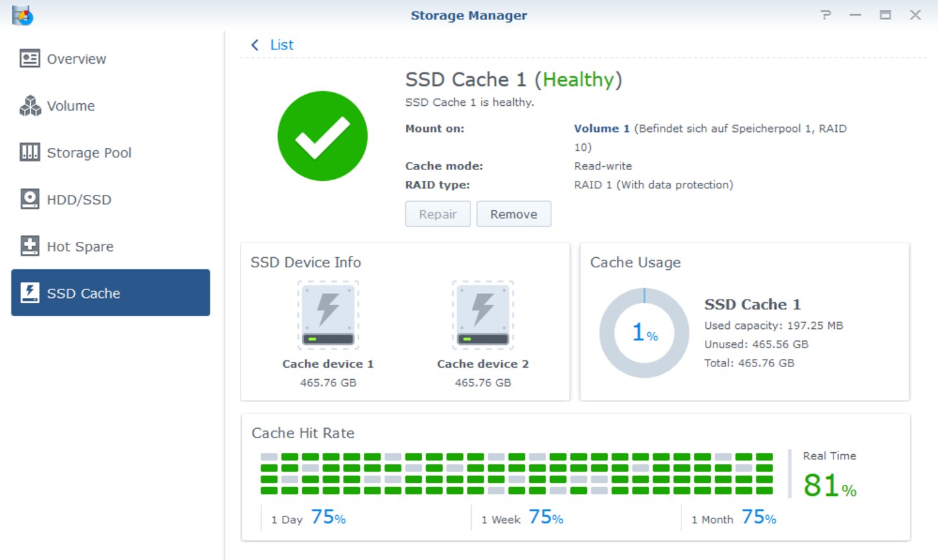Open help via the question mark icon
Viewport: 938px width, 560px height.
[825, 15]
